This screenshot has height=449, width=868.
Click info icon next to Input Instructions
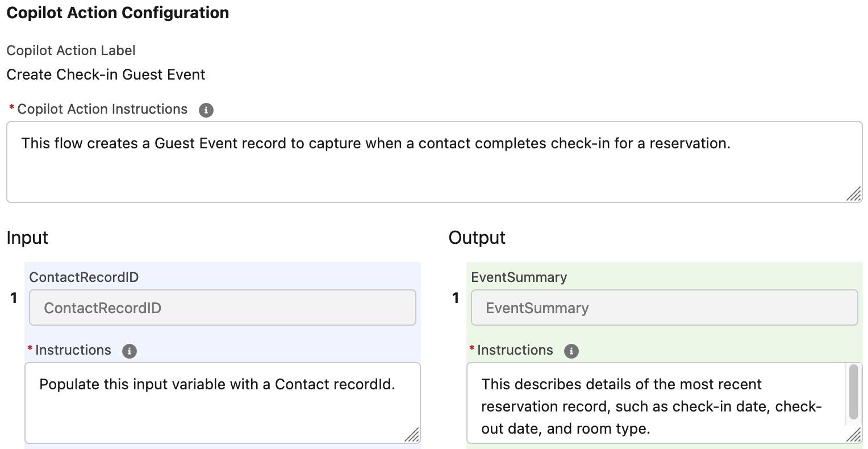130,351
